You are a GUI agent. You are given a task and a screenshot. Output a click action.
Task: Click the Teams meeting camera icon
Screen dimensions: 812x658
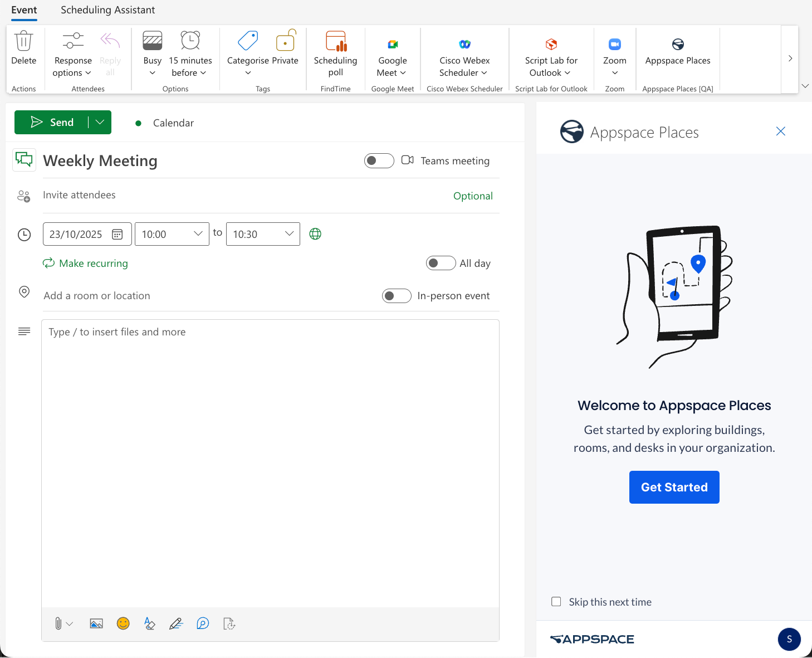[x=408, y=160]
